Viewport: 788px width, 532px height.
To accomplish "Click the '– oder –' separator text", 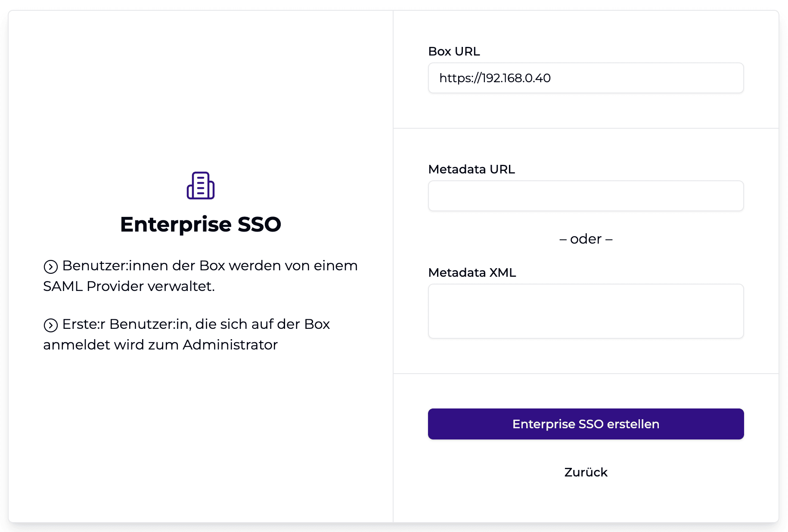I will pyautogui.click(x=586, y=239).
